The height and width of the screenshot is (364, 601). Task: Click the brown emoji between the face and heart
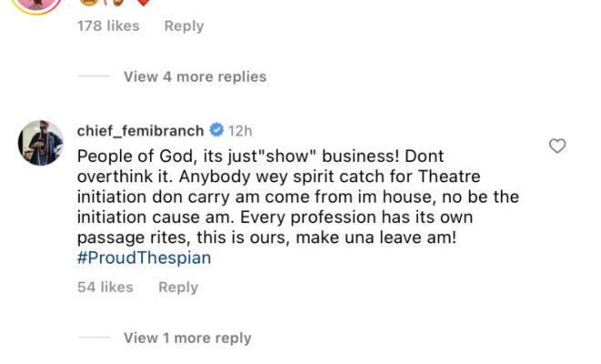point(116,2)
